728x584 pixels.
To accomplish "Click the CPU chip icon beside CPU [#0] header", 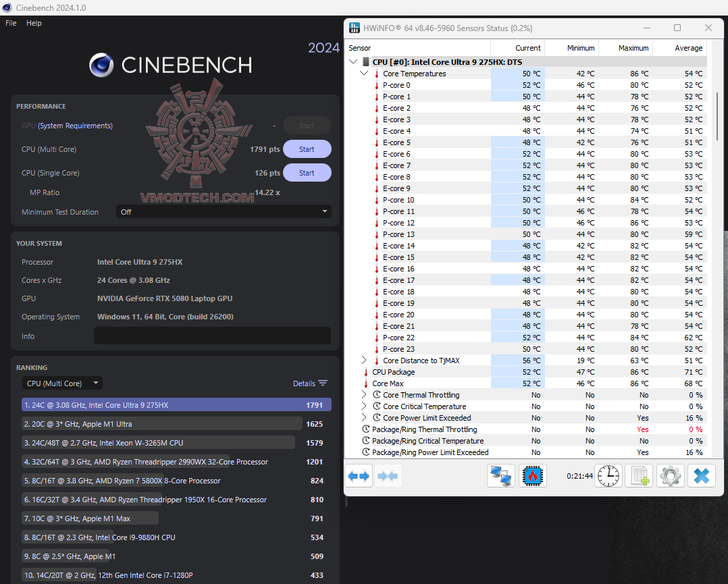I will [x=366, y=61].
